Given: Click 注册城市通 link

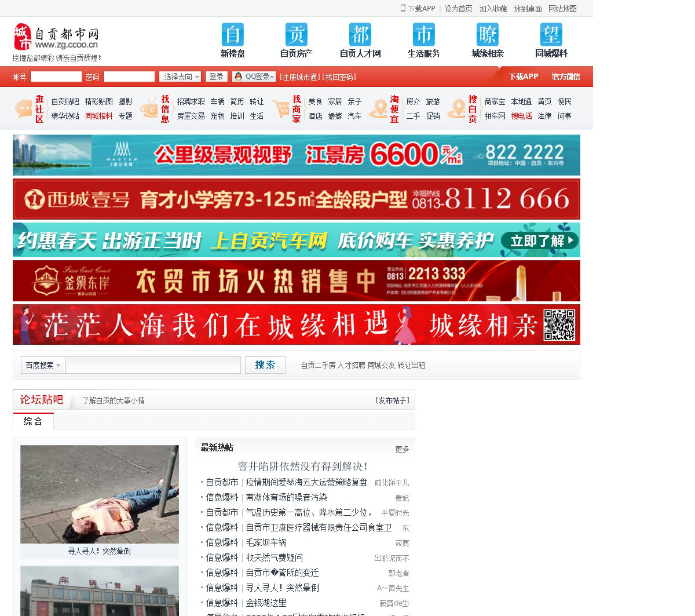Looking at the screenshot, I should [x=299, y=77].
